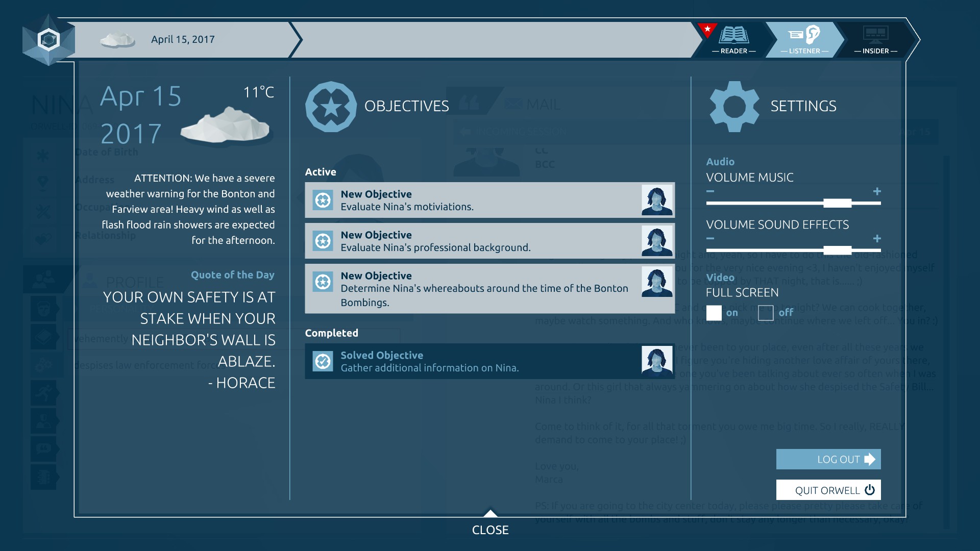The height and width of the screenshot is (551, 980).
Task: Click the 'Quote of the Day' heading
Action: click(x=233, y=274)
